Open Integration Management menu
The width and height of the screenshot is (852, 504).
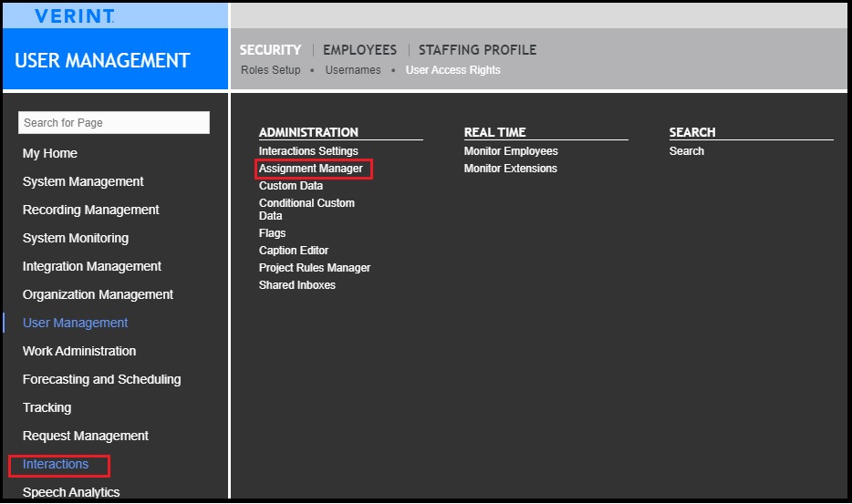(x=92, y=266)
